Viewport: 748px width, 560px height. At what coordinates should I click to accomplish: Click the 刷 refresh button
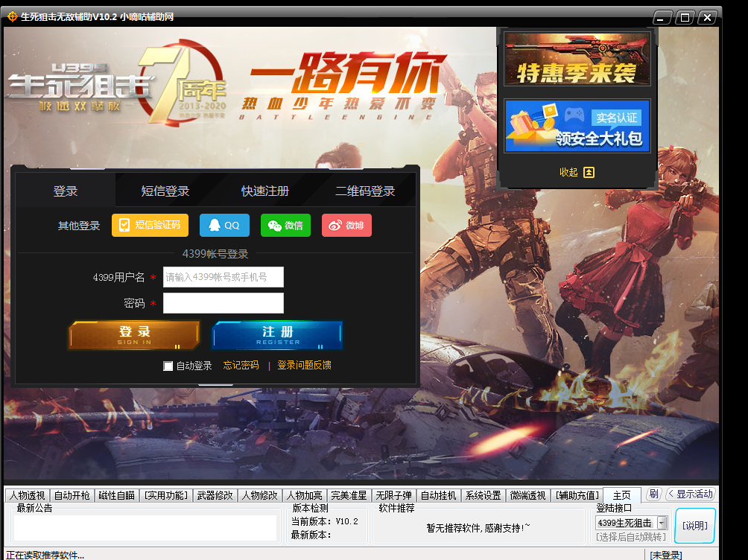[x=654, y=494]
